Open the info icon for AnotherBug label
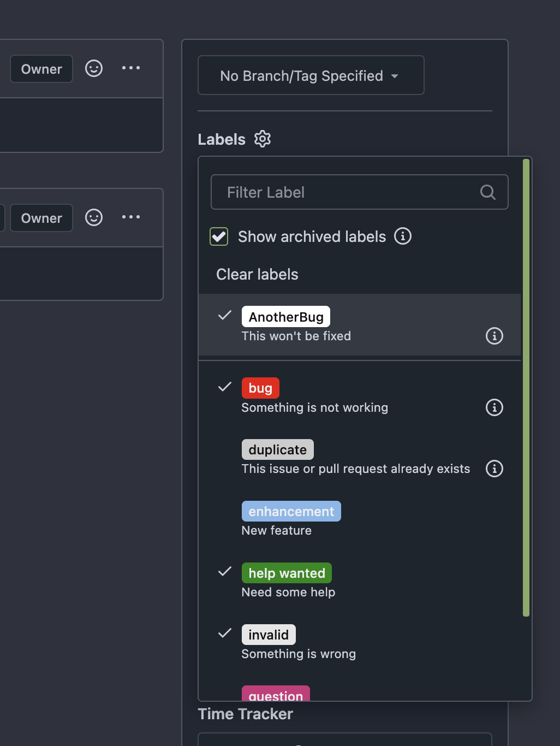 (495, 336)
